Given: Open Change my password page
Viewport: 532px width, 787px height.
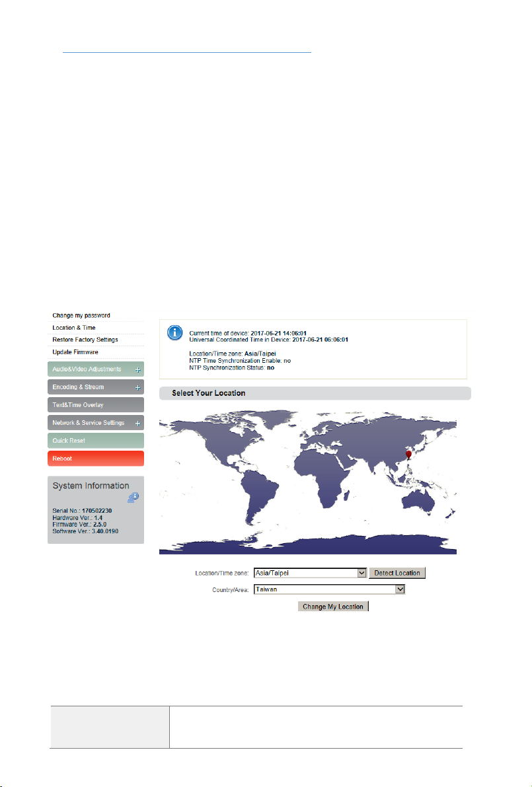Looking at the screenshot, I should point(81,315).
